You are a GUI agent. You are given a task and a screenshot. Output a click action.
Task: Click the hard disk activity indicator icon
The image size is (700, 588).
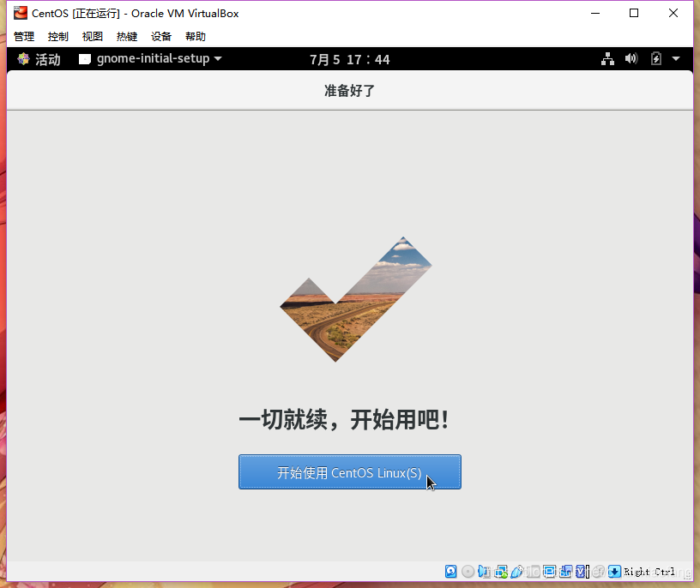[451, 572]
